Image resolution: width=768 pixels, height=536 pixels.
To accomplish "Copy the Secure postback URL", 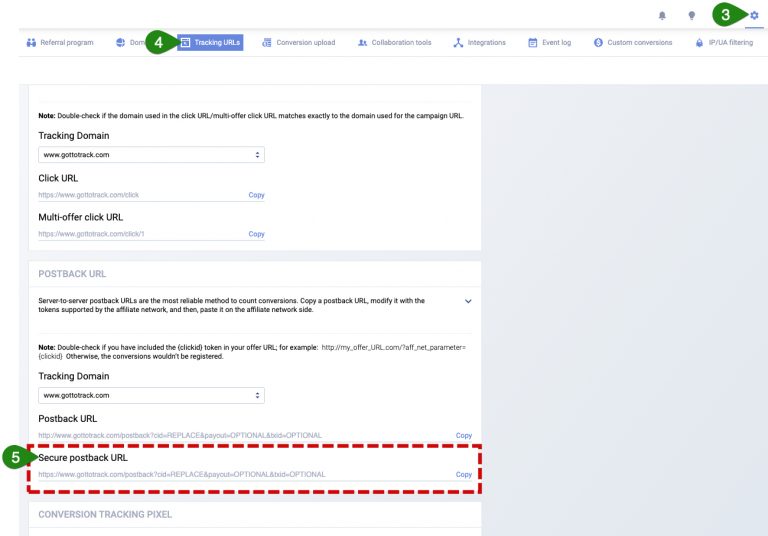I will [463, 475].
